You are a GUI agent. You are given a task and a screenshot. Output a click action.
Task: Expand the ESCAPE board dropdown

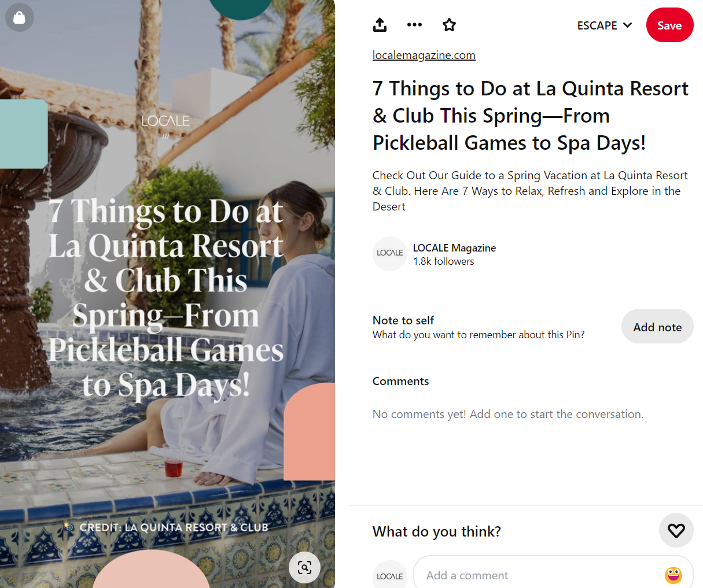(604, 25)
